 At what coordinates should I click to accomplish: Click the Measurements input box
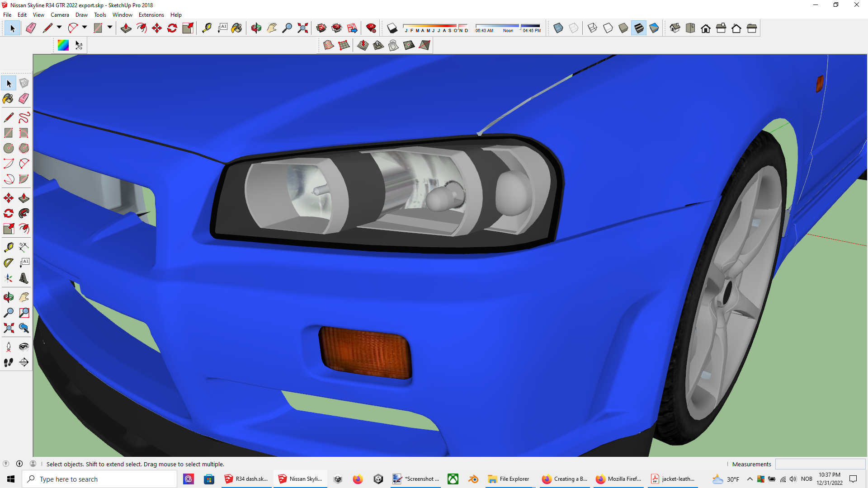(x=820, y=464)
